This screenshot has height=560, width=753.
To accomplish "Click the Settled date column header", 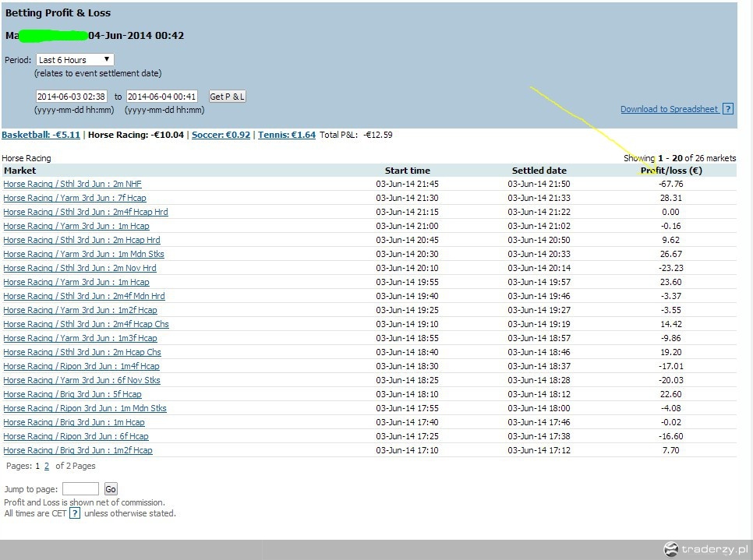I will pyautogui.click(x=539, y=171).
